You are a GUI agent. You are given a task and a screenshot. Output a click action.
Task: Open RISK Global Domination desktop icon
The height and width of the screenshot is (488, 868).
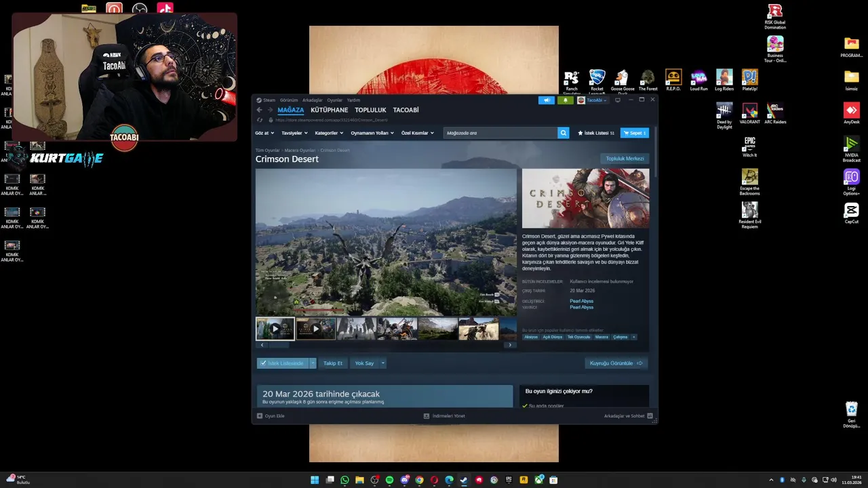(x=775, y=16)
